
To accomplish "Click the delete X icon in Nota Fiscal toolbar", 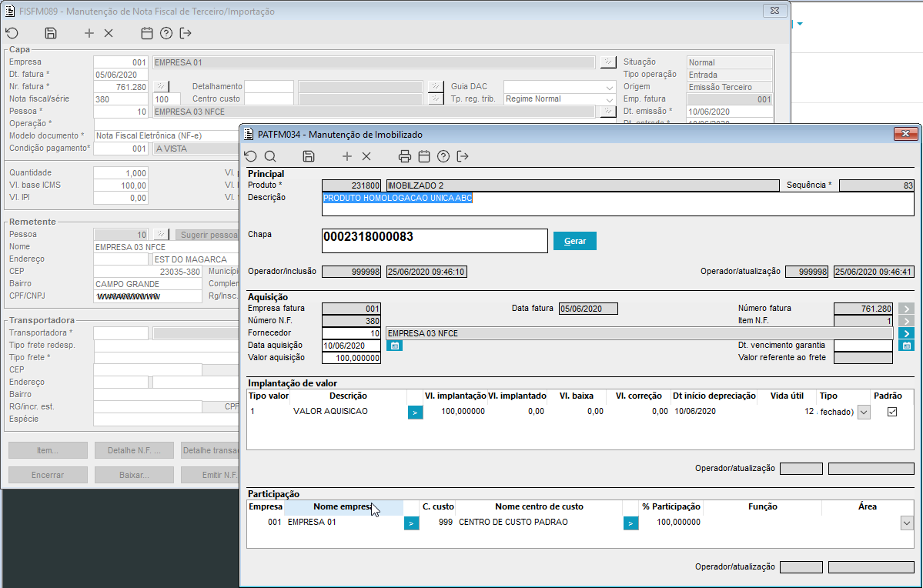I will (109, 33).
